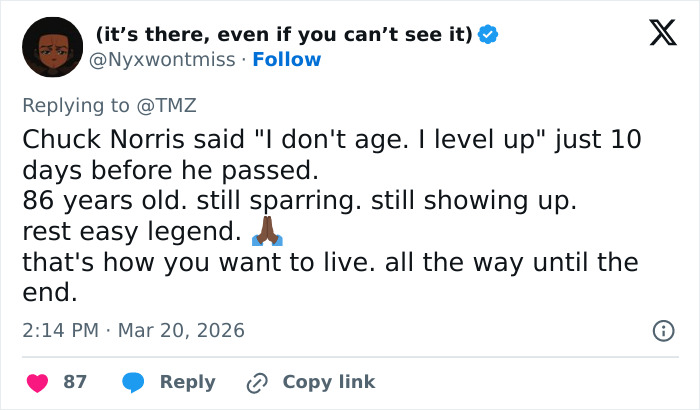Screen dimensions: 700x410
Task: Open the tweet info circle icon
Action: (662, 330)
